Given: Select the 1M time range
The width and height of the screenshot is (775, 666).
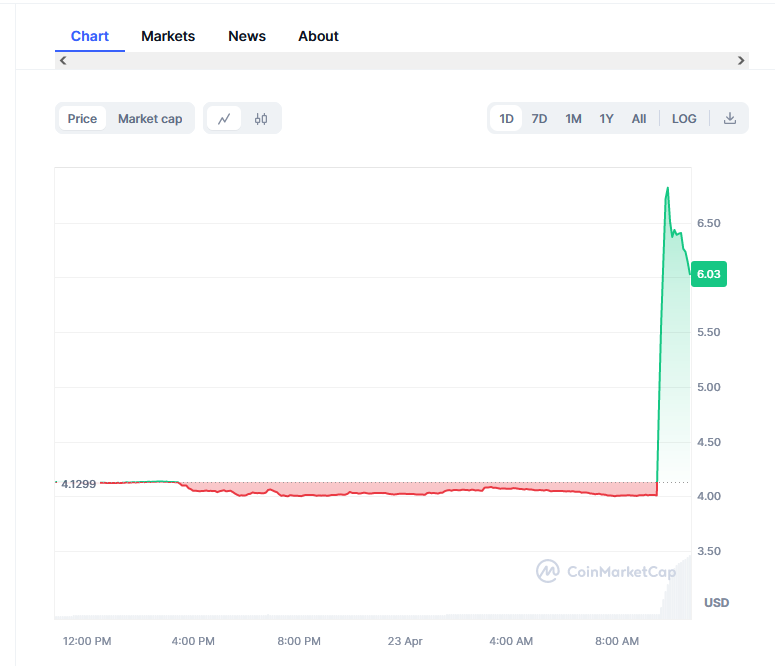Looking at the screenshot, I should pyautogui.click(x=573, y=119).
